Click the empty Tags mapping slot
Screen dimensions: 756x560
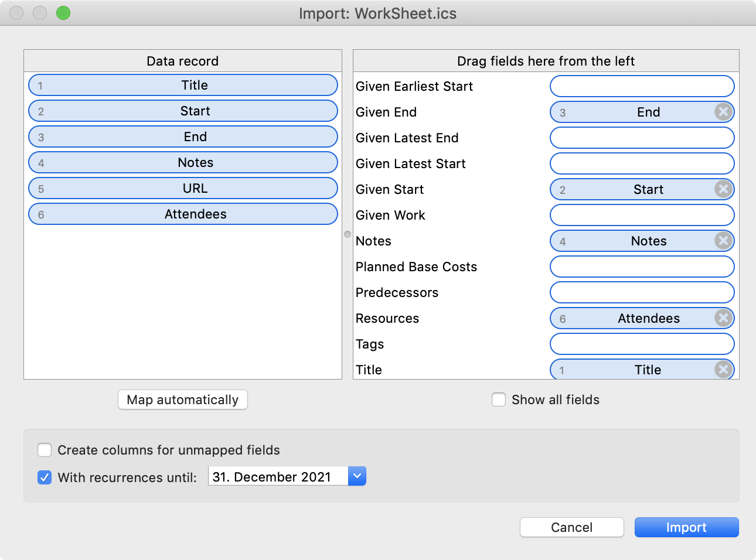pos(642,344)
